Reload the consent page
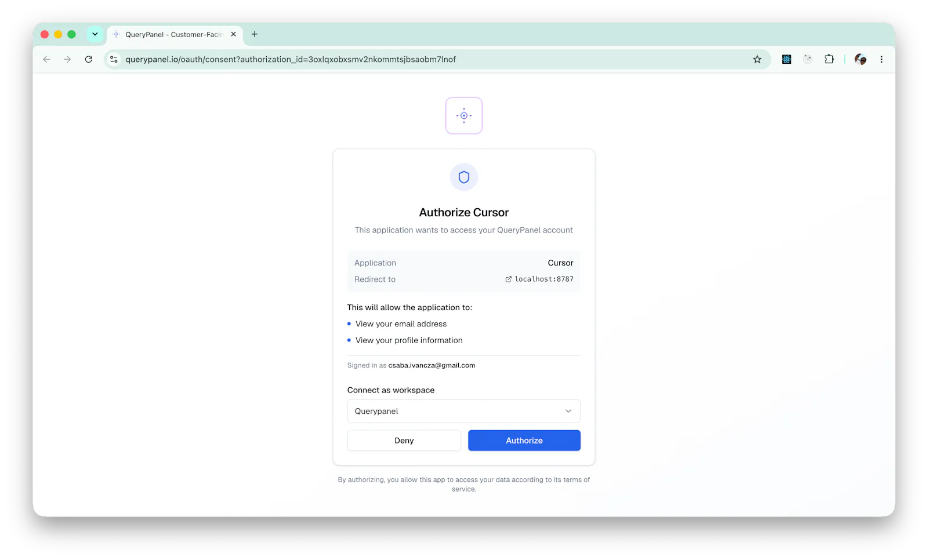 click(88, 59)
